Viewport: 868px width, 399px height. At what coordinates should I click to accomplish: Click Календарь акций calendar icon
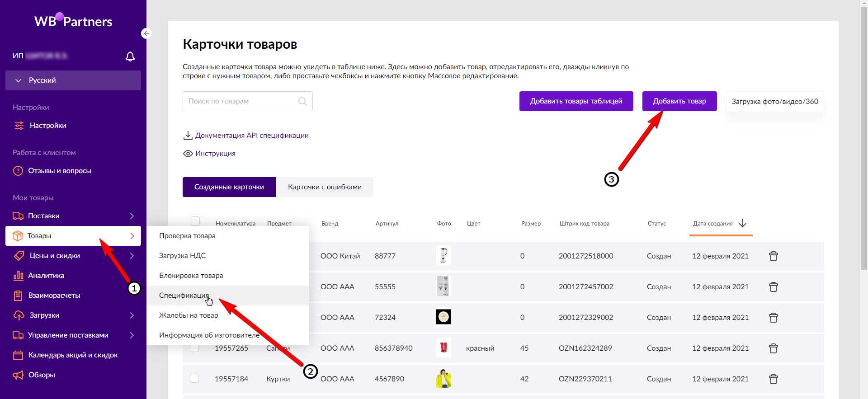18,355
